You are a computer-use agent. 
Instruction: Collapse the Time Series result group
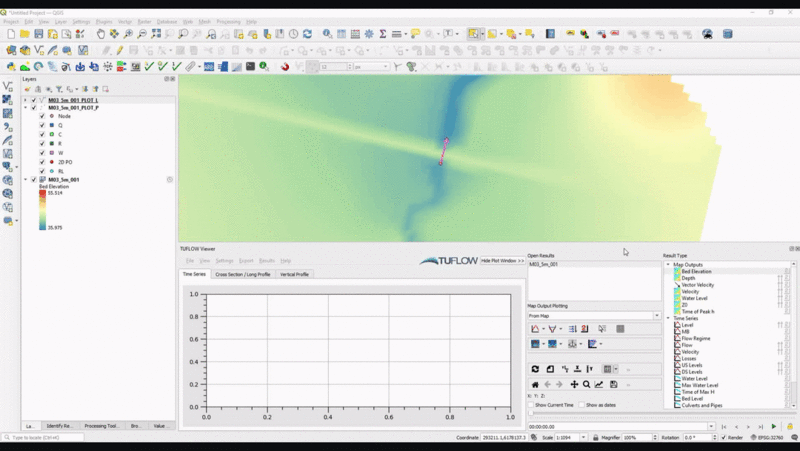(x=668, y=318)
